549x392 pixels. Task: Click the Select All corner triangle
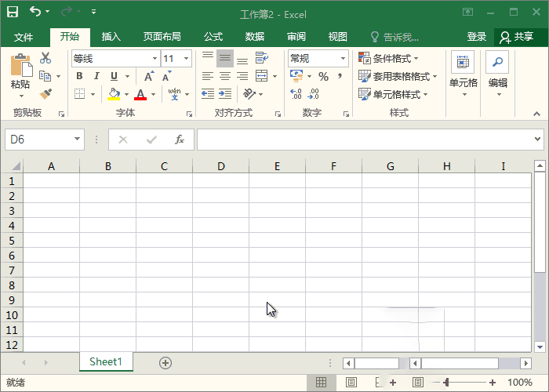click(x=16, y=165)
